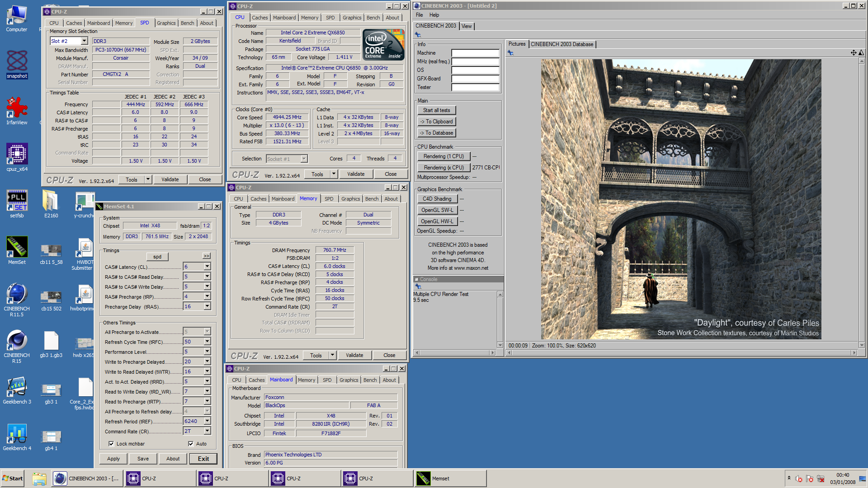Click the spd button in MemSet timings

coord(157,257)
